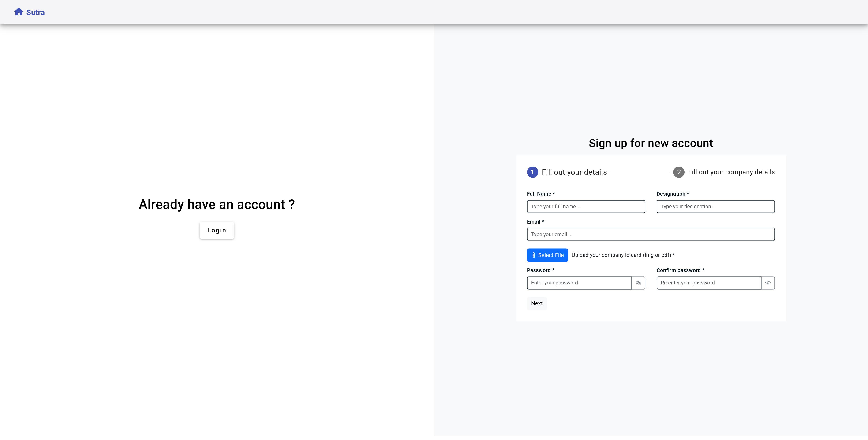
Task: Select step 2 'Fill out your company details' circle
Action: point(679,172)
